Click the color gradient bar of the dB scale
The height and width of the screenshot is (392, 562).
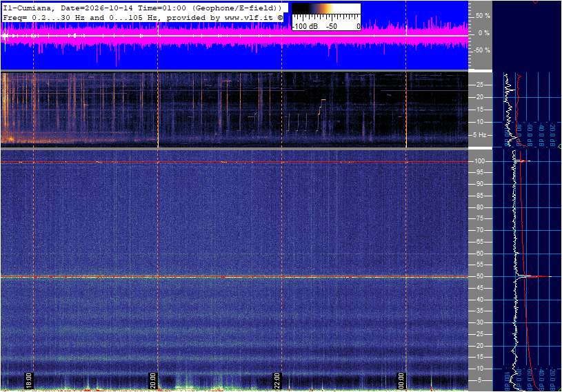pyautogui.click(x=326, y=8)
